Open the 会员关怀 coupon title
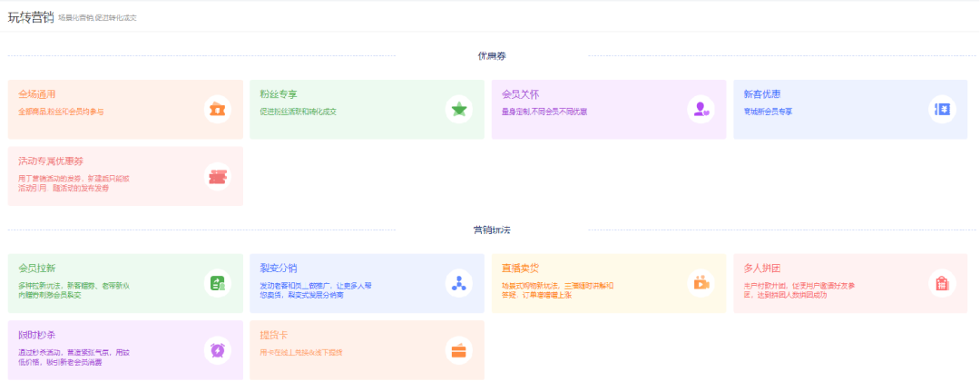Screen dimensions: 980x391 [521, 94]
